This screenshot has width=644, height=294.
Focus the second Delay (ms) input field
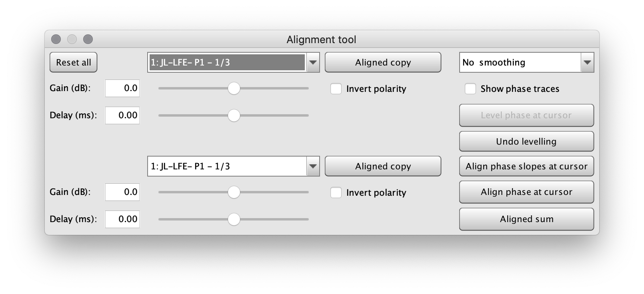(x=122, y=219)
